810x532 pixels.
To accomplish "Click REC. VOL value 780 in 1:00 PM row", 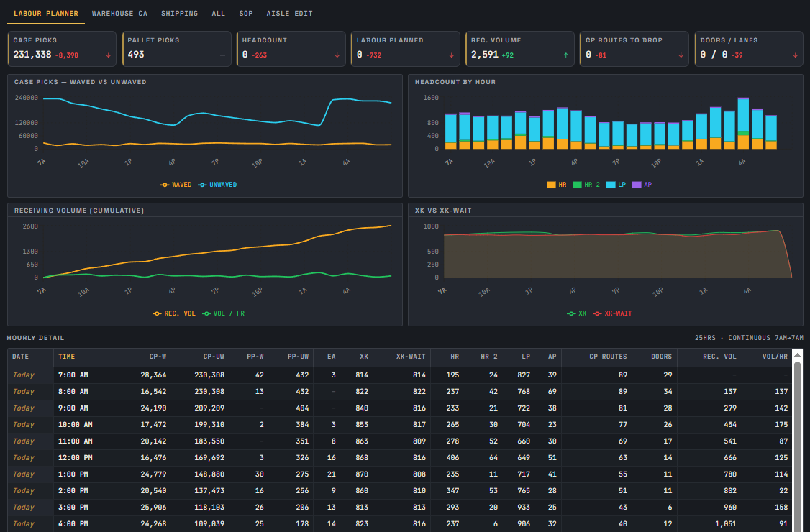I will [730, 474].
